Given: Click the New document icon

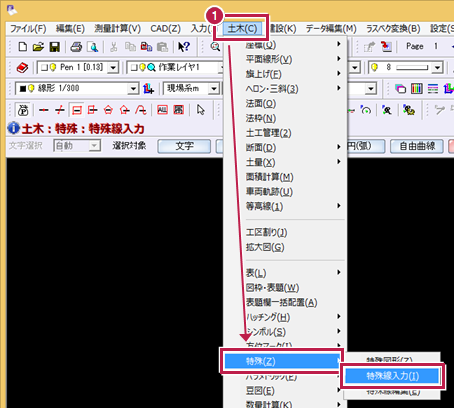Looking at the screenshot, I should point(23,47).
